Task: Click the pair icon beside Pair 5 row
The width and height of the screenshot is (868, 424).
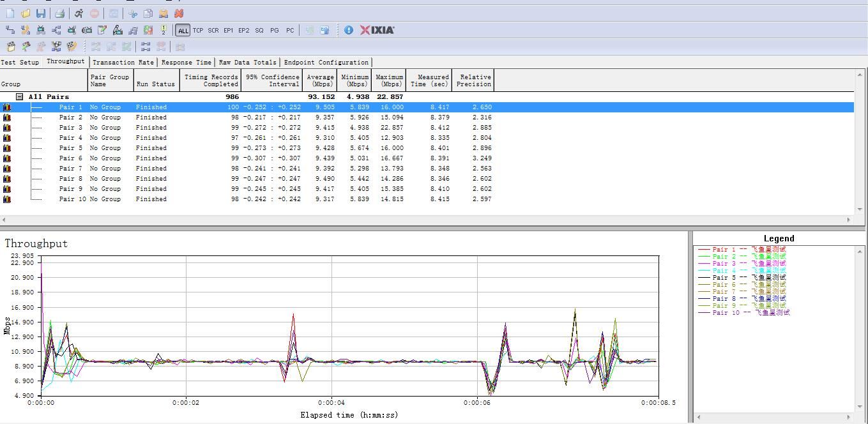Action: coord(7,148)
